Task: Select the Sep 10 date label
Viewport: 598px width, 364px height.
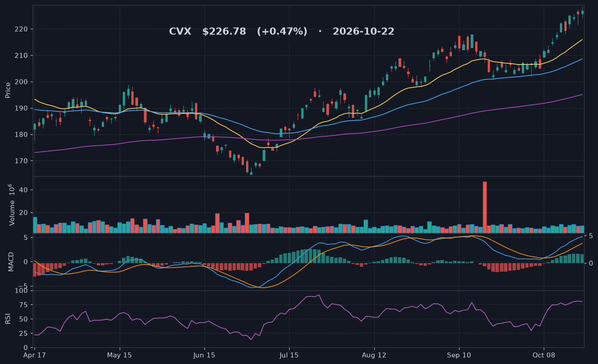Action: click(x=459, y=355)
